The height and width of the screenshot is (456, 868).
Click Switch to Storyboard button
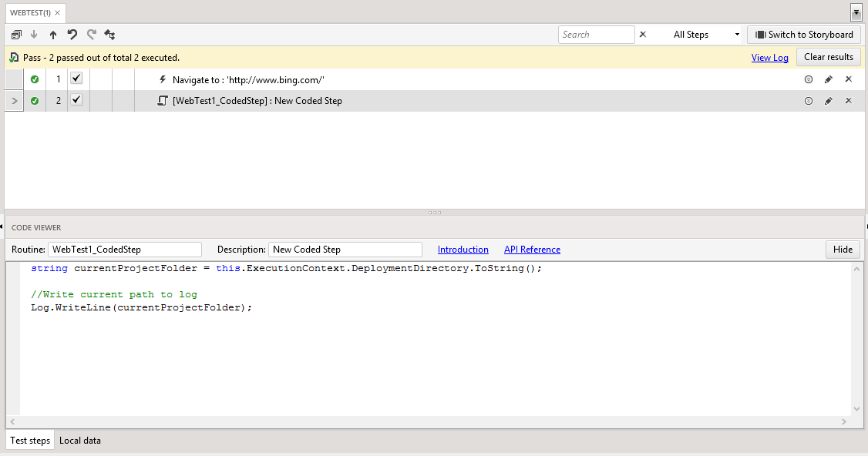(804, 35)
